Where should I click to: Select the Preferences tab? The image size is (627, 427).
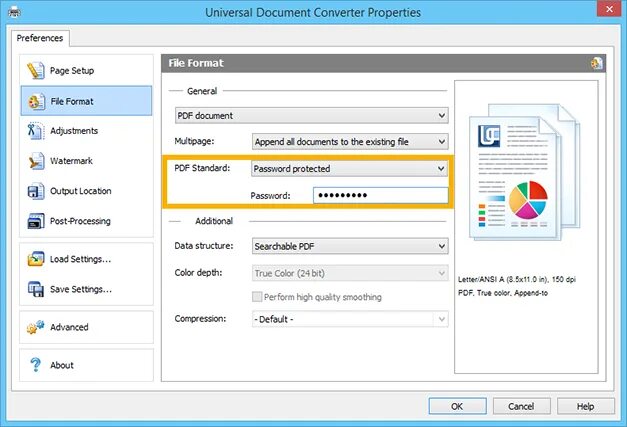(40, 38)
